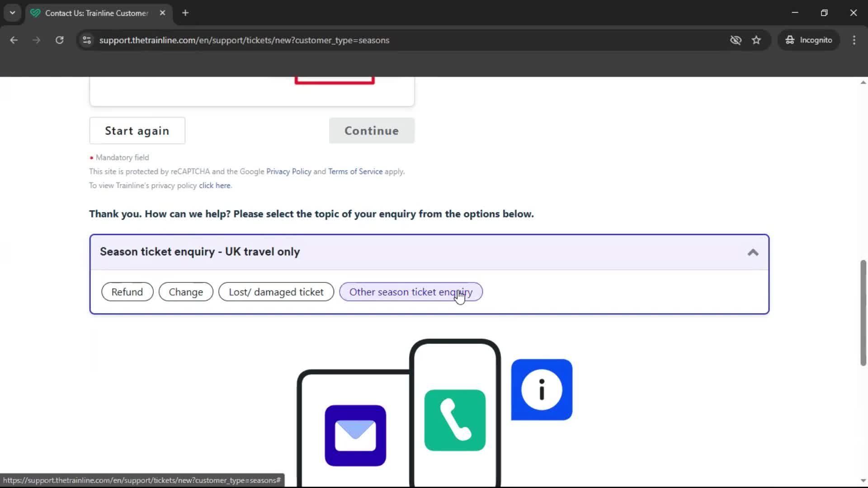Open Chrome's three-dot menu

[854, 40]
